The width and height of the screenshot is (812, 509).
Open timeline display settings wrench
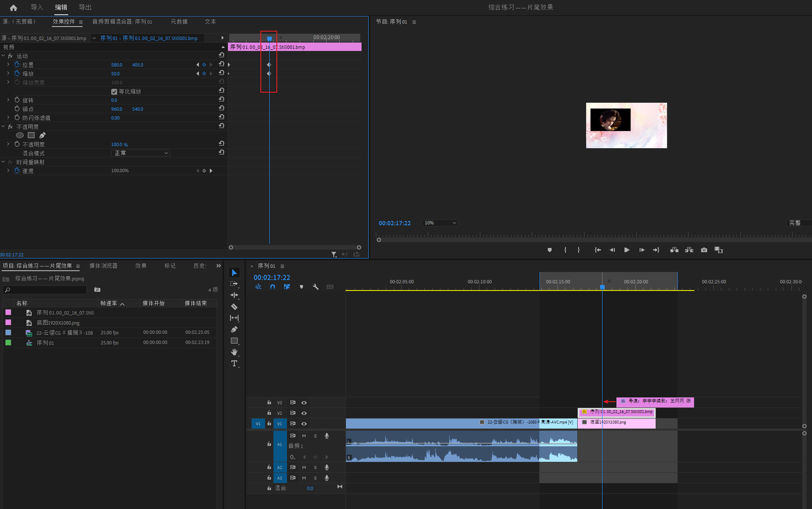(315, 287)
